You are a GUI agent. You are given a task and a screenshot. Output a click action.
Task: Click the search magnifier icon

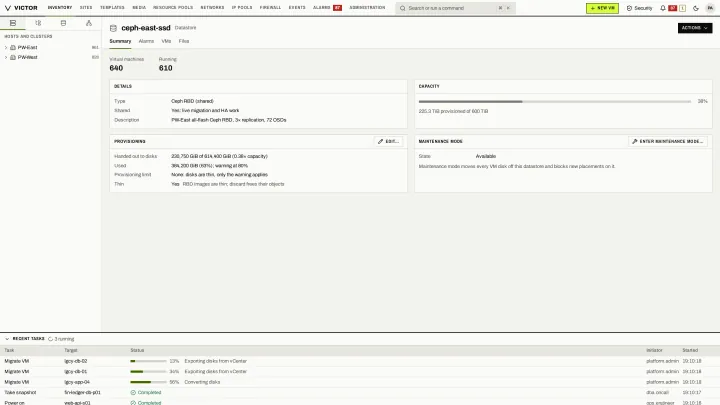pos(403,8)
